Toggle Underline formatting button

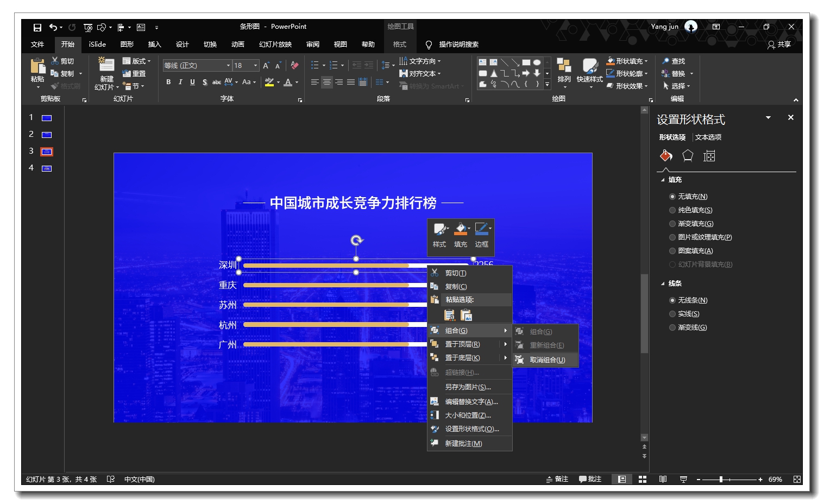click(192, 82)
